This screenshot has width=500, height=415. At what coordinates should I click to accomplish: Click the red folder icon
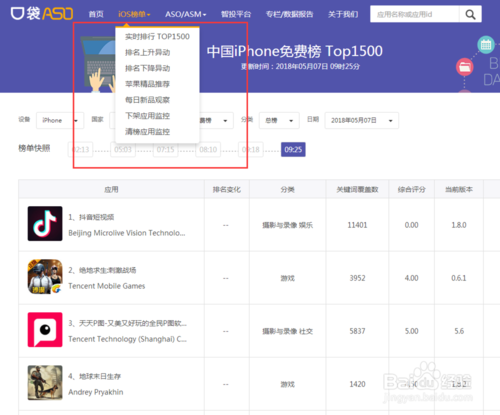click(x=465, y=67)
